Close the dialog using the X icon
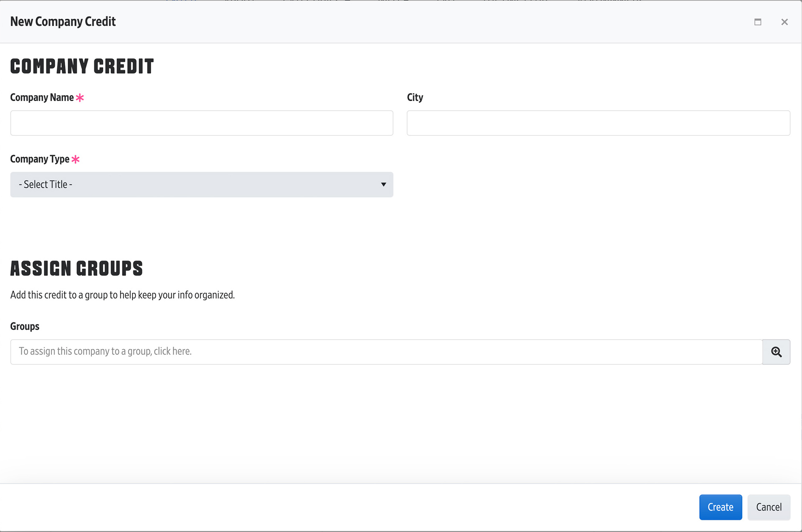 [784, 22]
